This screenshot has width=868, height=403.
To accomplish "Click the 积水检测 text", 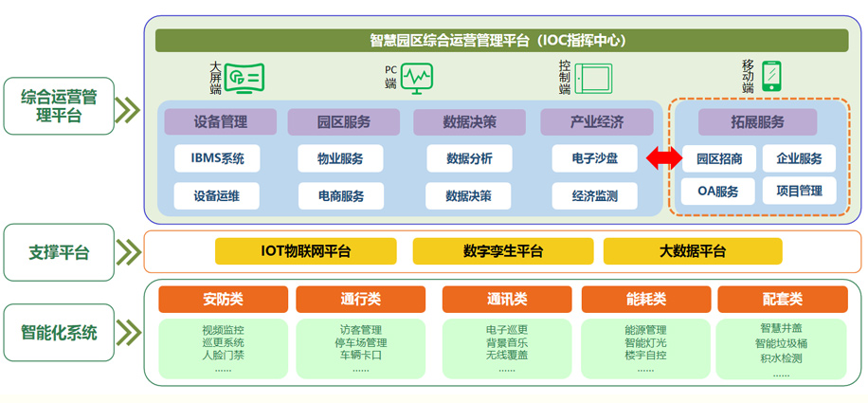I will click(781, 358).
